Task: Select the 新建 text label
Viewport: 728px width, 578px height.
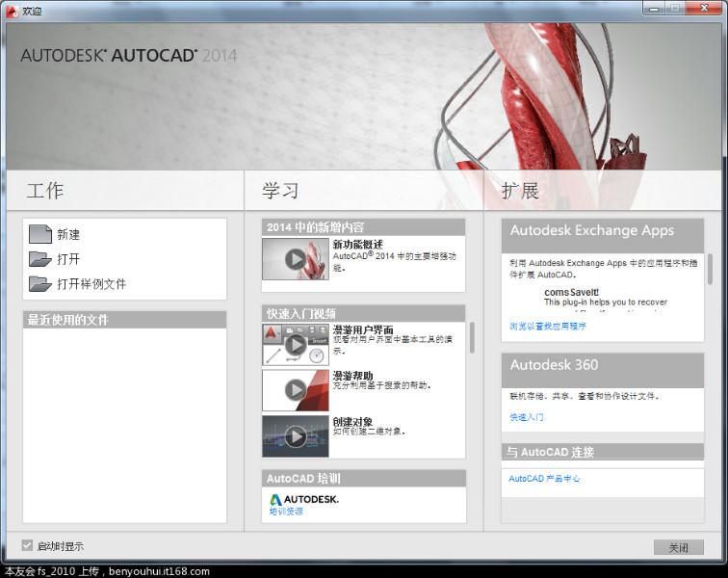Action: (68, 235)
